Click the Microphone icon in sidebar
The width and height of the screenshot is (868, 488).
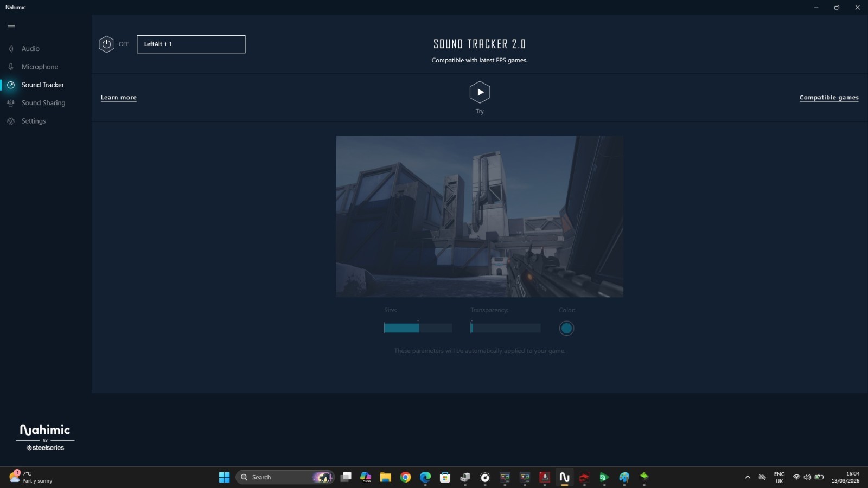(x=11, y=67)
